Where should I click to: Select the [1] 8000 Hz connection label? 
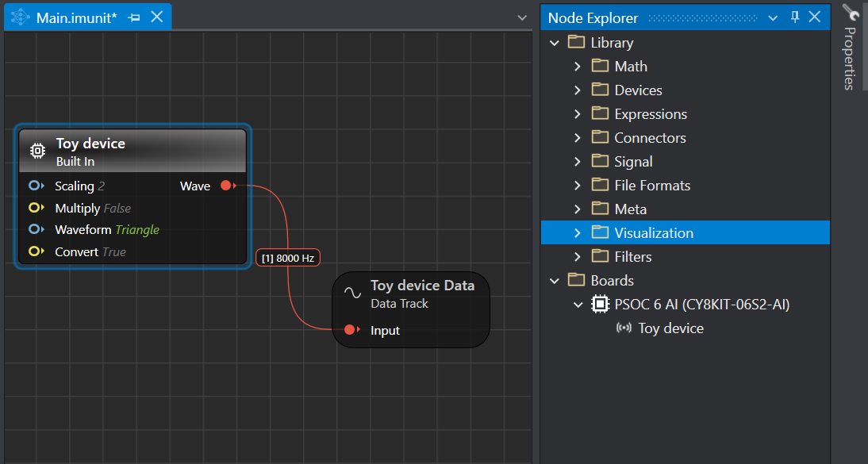pos(288,258)
